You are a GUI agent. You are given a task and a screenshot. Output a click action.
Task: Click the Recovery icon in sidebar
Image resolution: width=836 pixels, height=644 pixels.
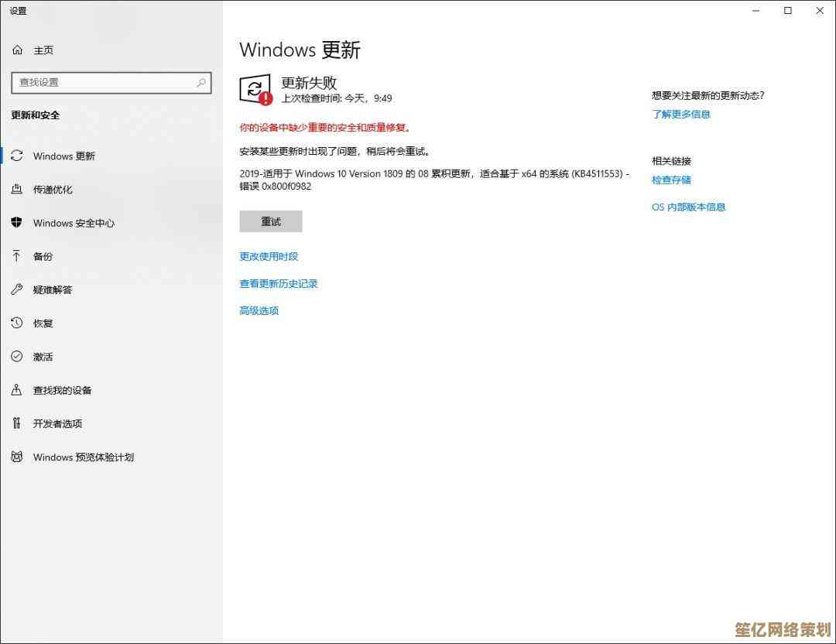(17, 323)
